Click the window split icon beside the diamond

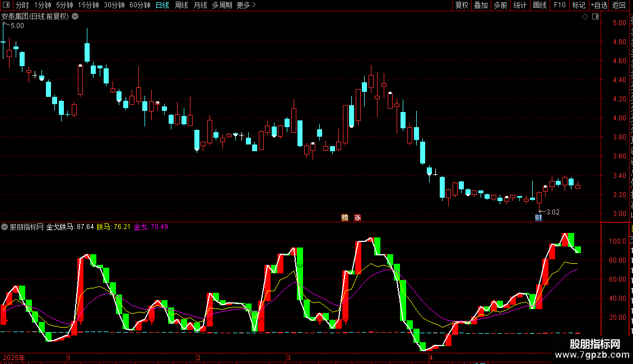click(x=595, y=17)
